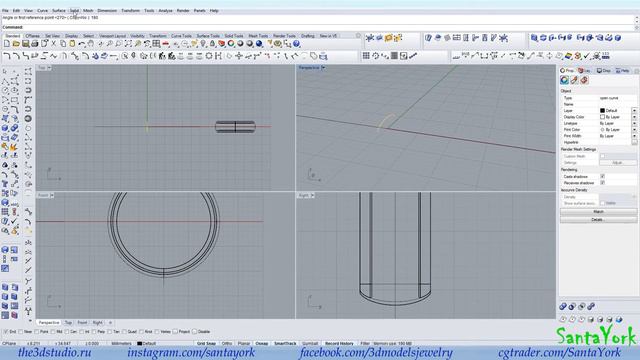Open the Layer dropdown in Properties
The image size is (640, 360).
tap(634, 111)
